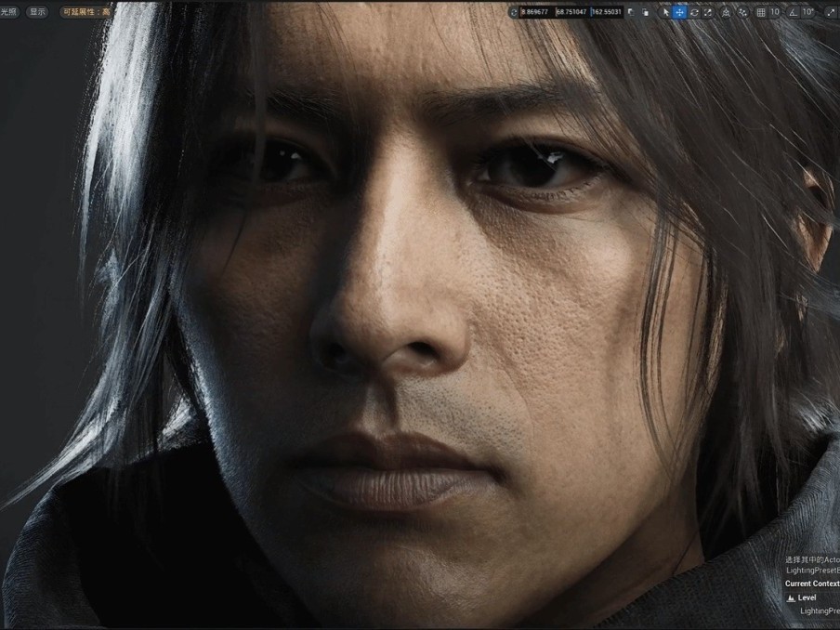
Task: Click the Level icon under Current Context
Action: pos(791,597)
